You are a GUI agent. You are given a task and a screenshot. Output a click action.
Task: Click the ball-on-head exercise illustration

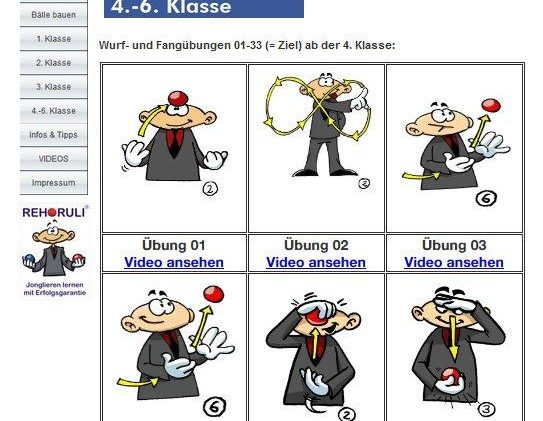click(x=175, y=143)
